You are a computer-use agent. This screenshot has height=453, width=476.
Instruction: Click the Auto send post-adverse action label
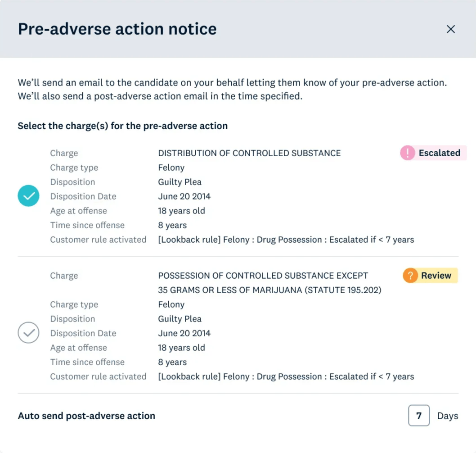[x=86, y=416]
